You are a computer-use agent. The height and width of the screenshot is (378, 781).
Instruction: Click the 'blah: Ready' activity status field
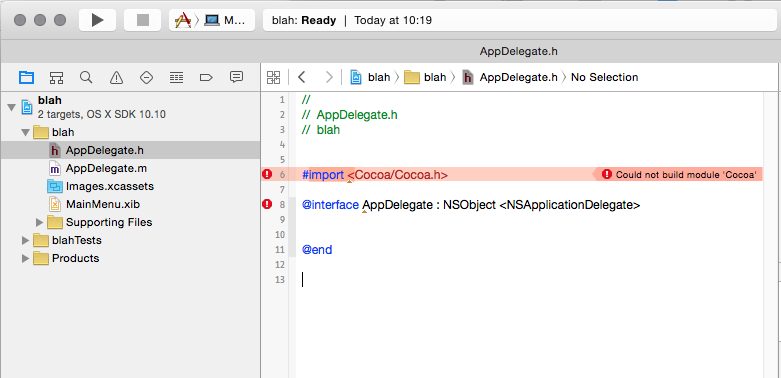pos(519,20)
